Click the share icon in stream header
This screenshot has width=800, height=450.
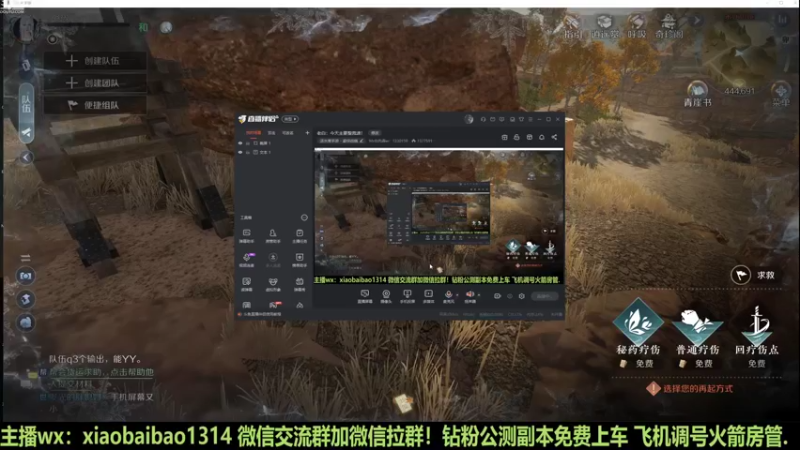(x=554, y=137)
